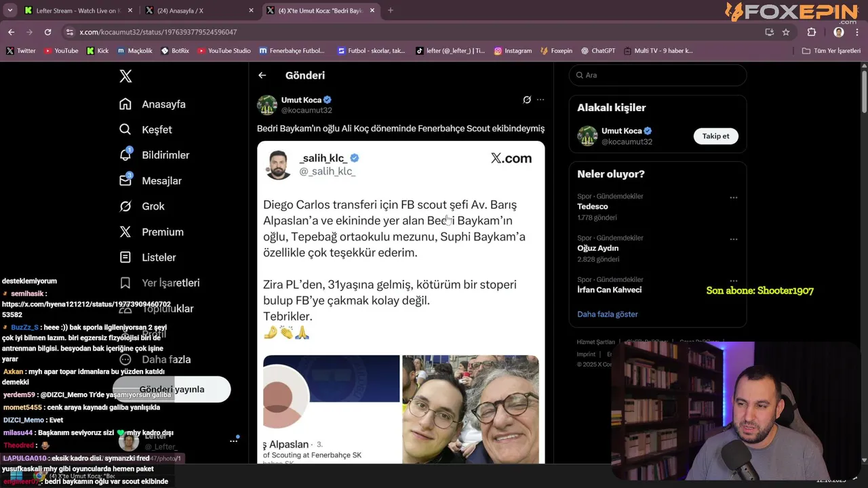Click Umut Koca in Alakalı kişiler
868x488 pixels.
click(x=621, y=131)
